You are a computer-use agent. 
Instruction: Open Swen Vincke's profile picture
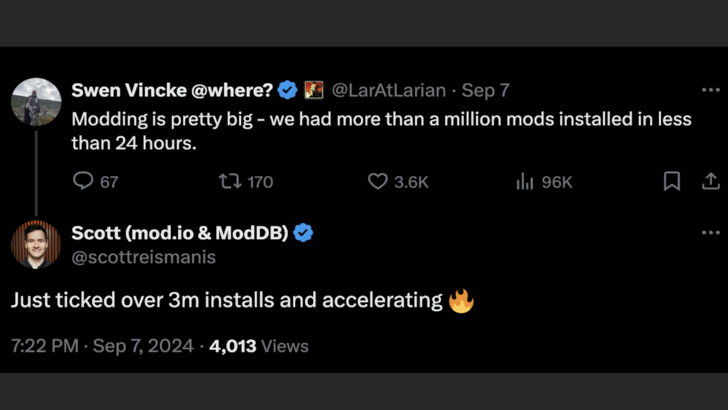(36, 101)
